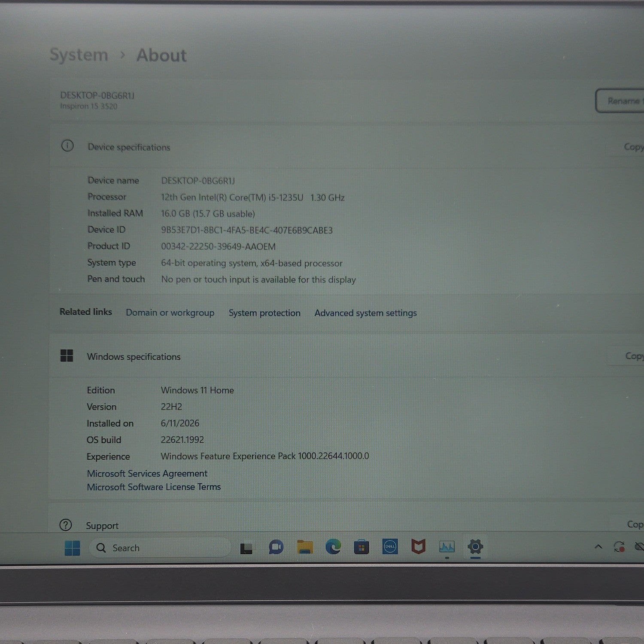The width and height of the screenshot is (644, 644).
Task: Open the Start menu from the taskbar
Action: tap(72, 548)
